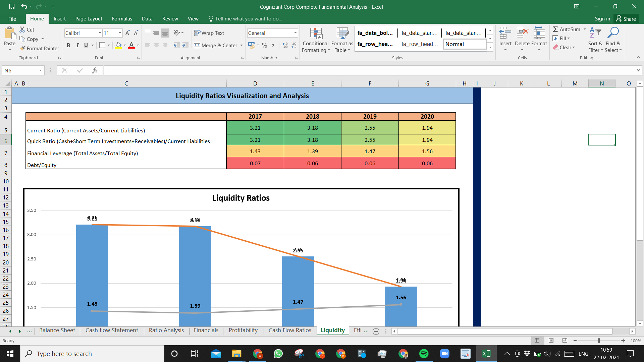Click Insert Cells icon
644x362 pixels.
[505, 34]
